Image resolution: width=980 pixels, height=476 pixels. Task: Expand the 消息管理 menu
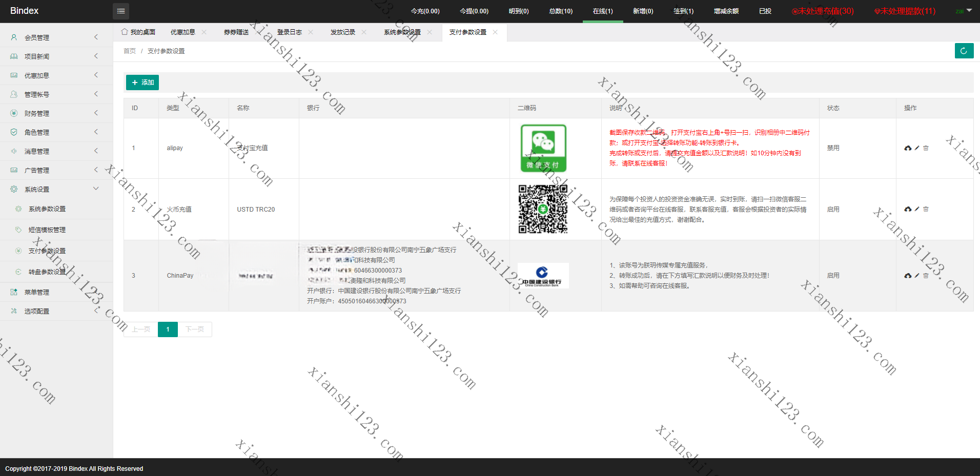(56, 151)
